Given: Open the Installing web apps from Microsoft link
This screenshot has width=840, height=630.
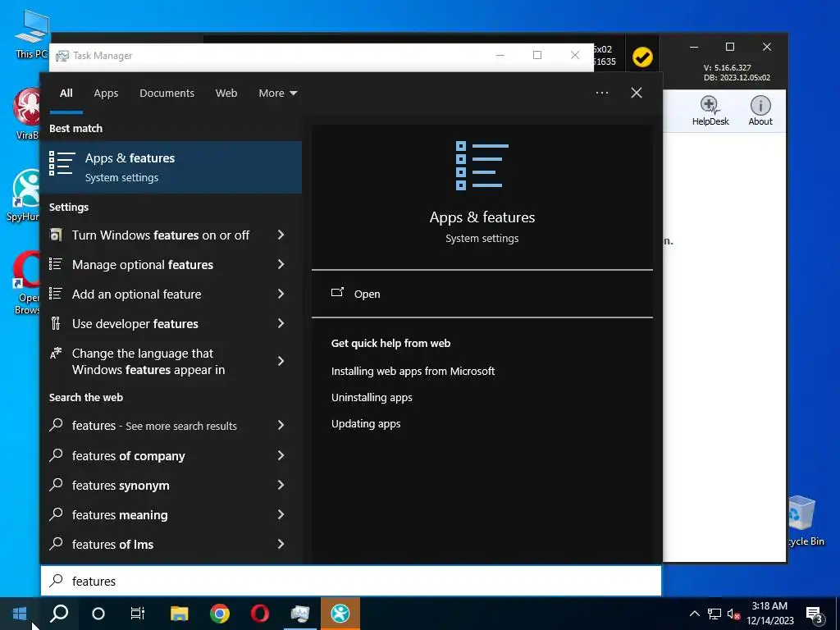Looking at the screenshot, I should (x=413, y=371).
